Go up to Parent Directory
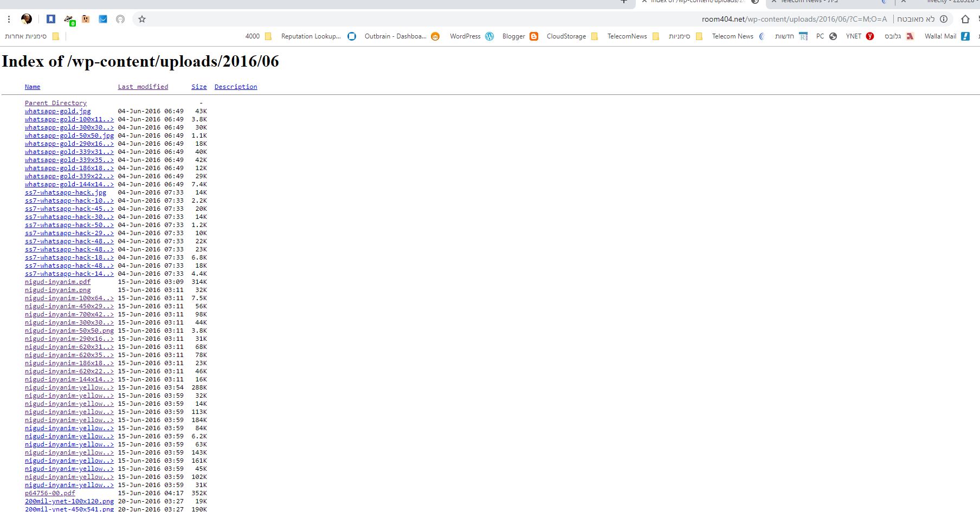The image size is (980, 512). pos(56,103)
